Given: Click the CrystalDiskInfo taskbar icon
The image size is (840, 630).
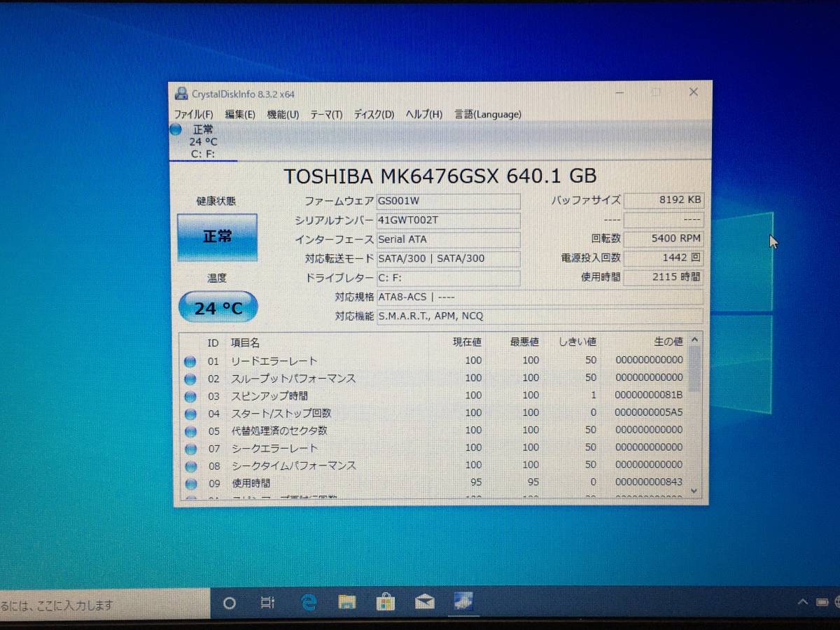Looking at the screenshot, I should point(463,601).
